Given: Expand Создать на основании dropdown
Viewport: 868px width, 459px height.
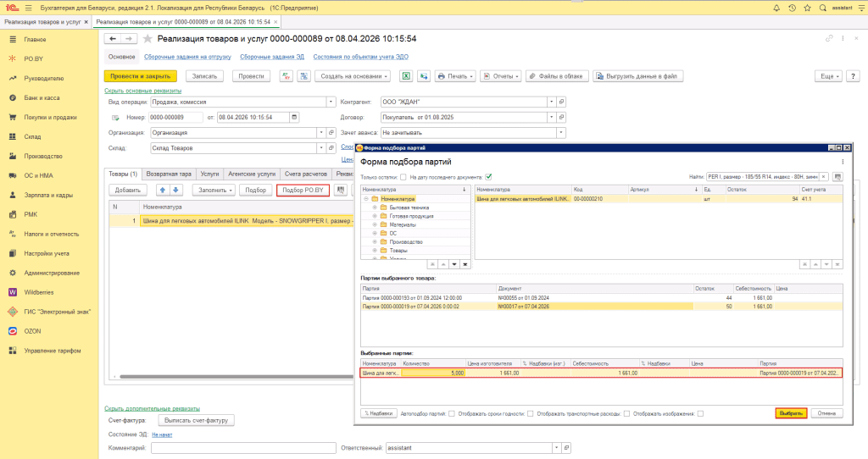Looking at the screenshot, I should [353, 76].
